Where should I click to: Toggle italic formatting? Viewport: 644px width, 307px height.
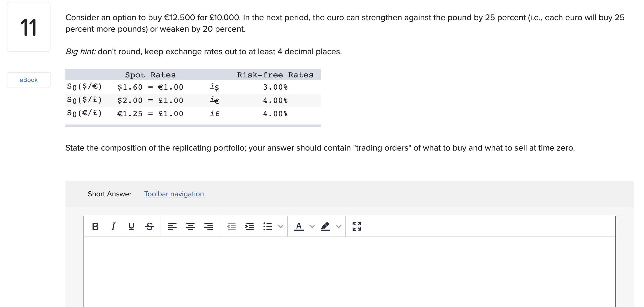point(113,226)
